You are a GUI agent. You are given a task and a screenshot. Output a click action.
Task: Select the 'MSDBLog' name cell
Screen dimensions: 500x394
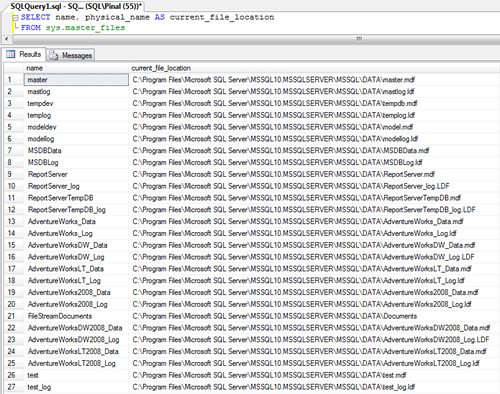pos(76,163)
